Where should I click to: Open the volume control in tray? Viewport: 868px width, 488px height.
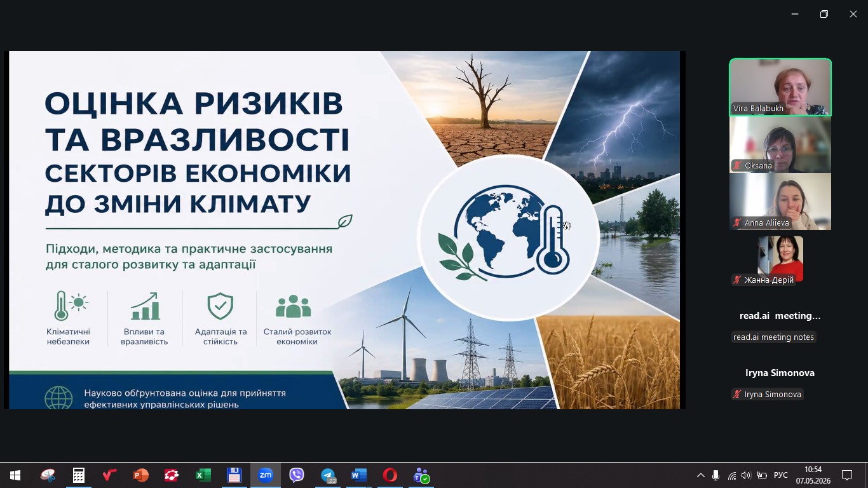pos(746,475)
